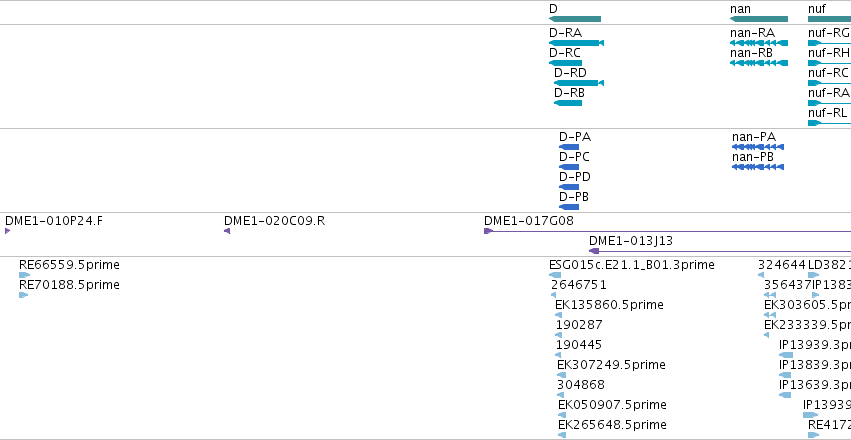Click the DME1-010P24.F BAC end marker
Viewport: 851px width, 440px height.
point(8,231)
